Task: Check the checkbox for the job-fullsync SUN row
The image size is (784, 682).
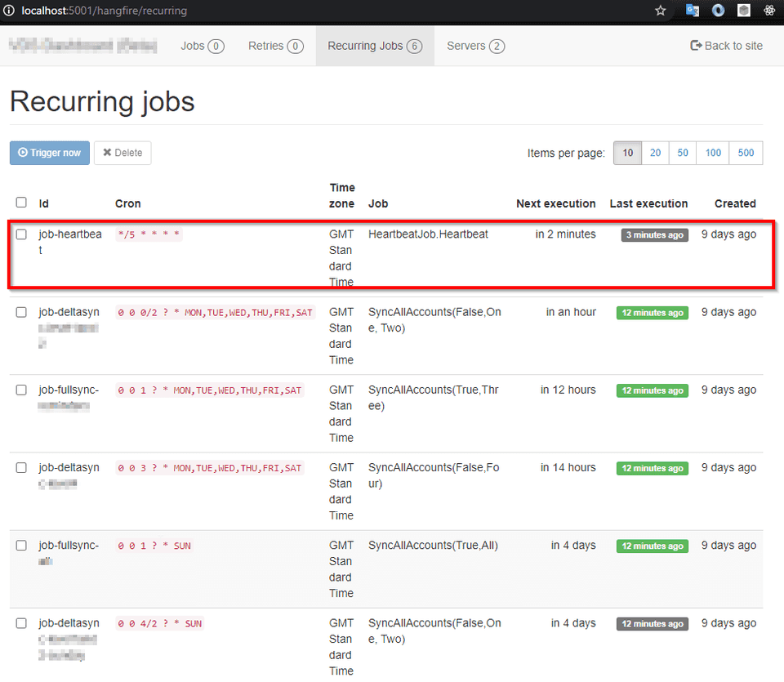Action: click(21, 545)
